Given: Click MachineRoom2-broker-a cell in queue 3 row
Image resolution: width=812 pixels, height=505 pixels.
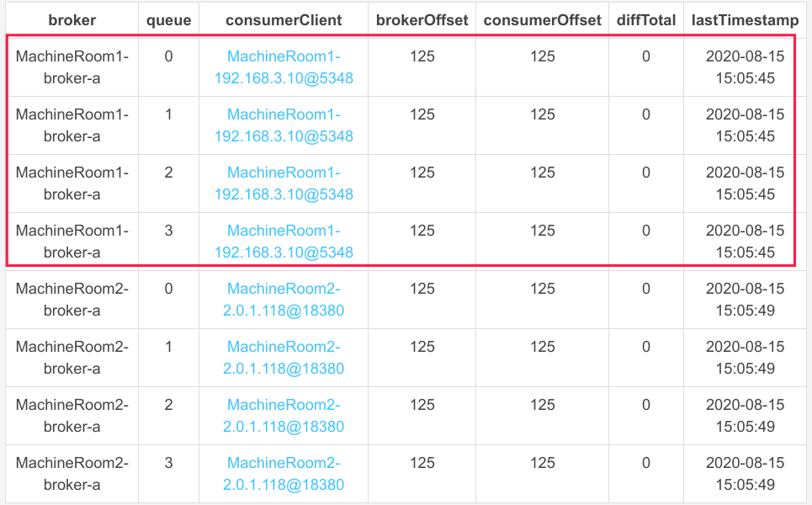Looking at the screenshot, I should coord(72,474).
